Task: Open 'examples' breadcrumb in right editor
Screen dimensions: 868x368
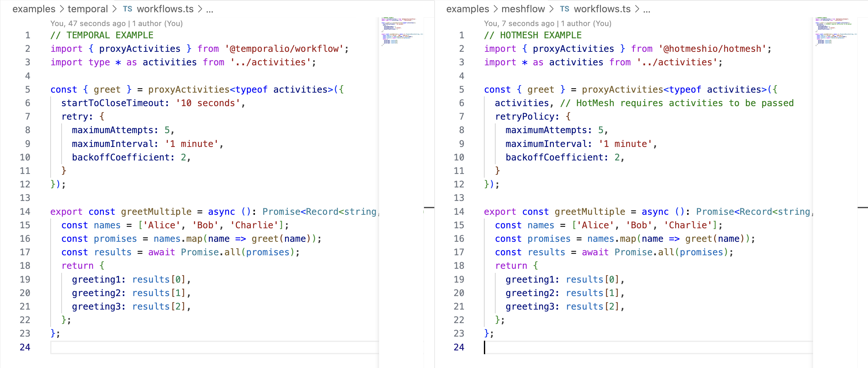Action: pyautogui.click(x=467, y=9)
